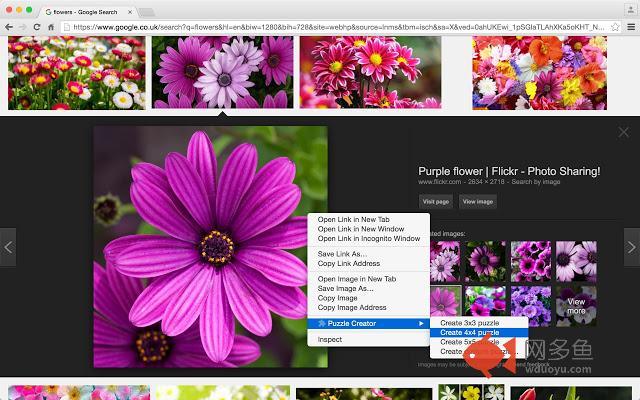Open a new tab with the blank tab button
The image size is (640, 400).
[x=147, y=12]
